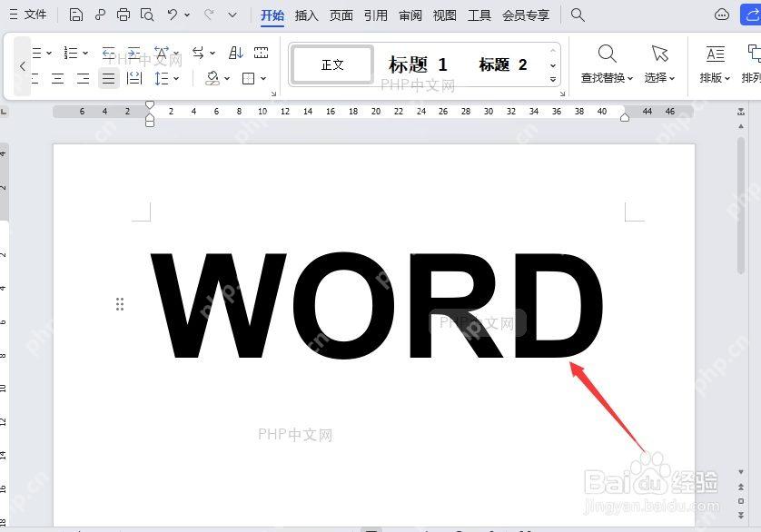
Task: Apply the 标题 2 style
Action: (503, 64)
